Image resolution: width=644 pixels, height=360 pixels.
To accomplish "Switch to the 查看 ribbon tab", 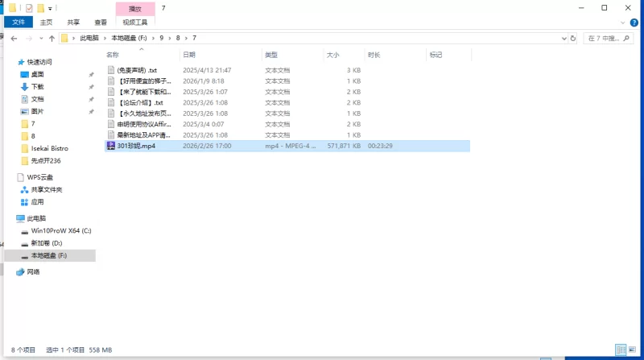I will pos(101,23).
